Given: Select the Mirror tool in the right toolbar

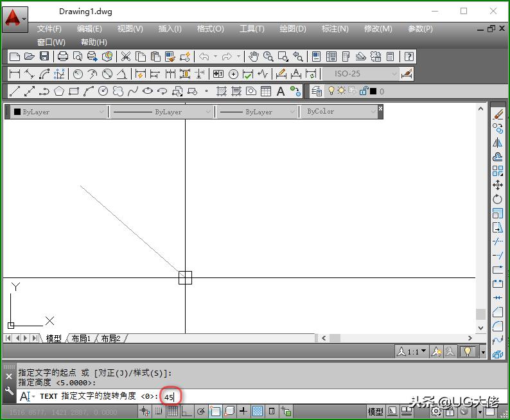Looking at the screenshot, I should coord(498,143).
